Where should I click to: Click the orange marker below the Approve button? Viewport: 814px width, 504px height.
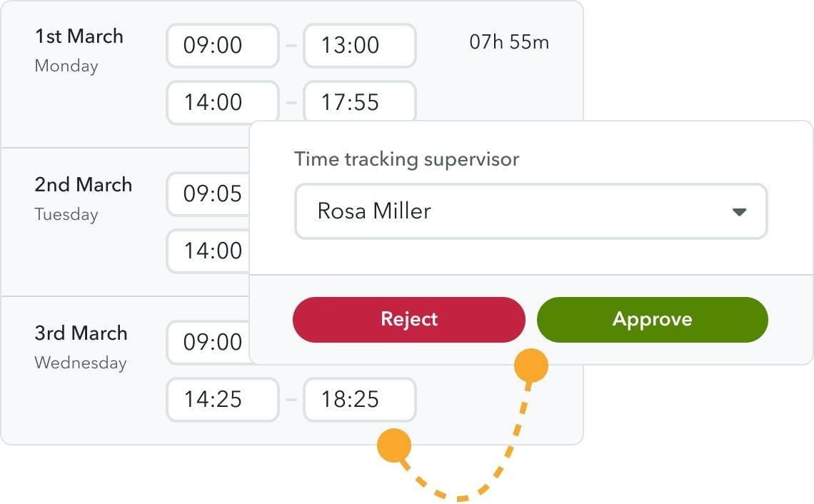coord(531,363)
